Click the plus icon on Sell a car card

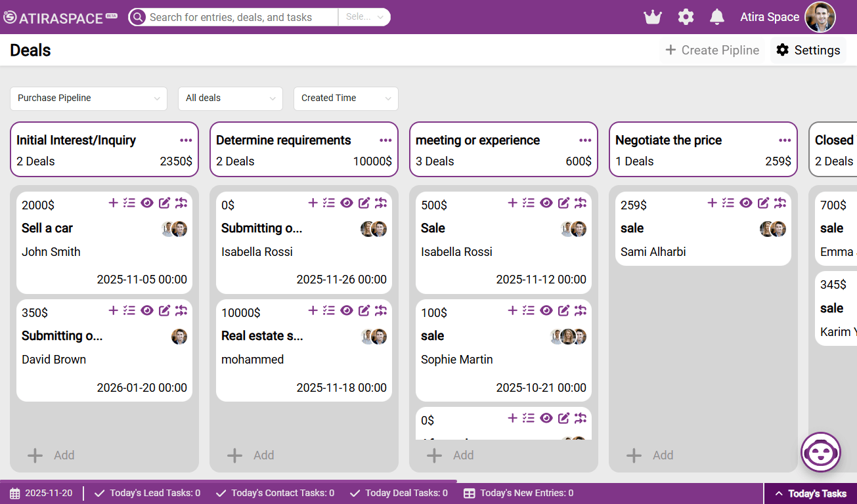point(113,203)
